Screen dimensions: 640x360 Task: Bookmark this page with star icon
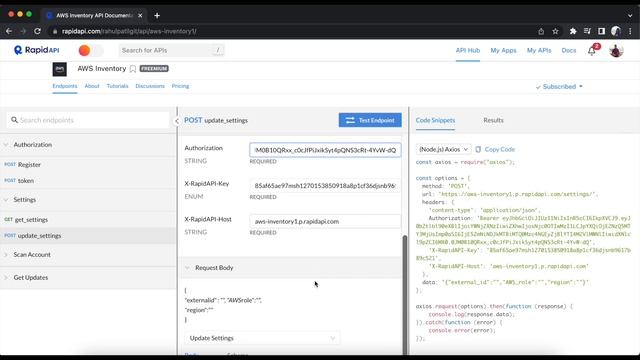click(x=555, y=31)
